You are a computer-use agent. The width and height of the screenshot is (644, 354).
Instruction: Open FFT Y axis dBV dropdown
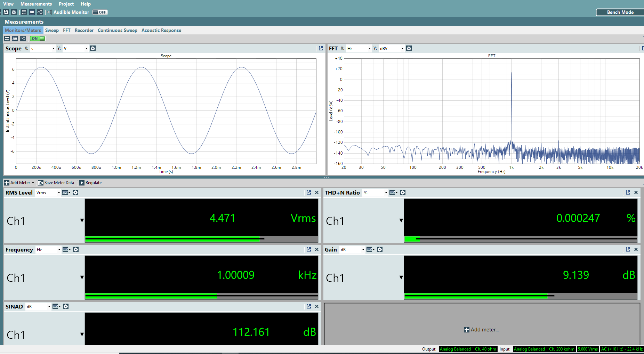pos(392,48)
